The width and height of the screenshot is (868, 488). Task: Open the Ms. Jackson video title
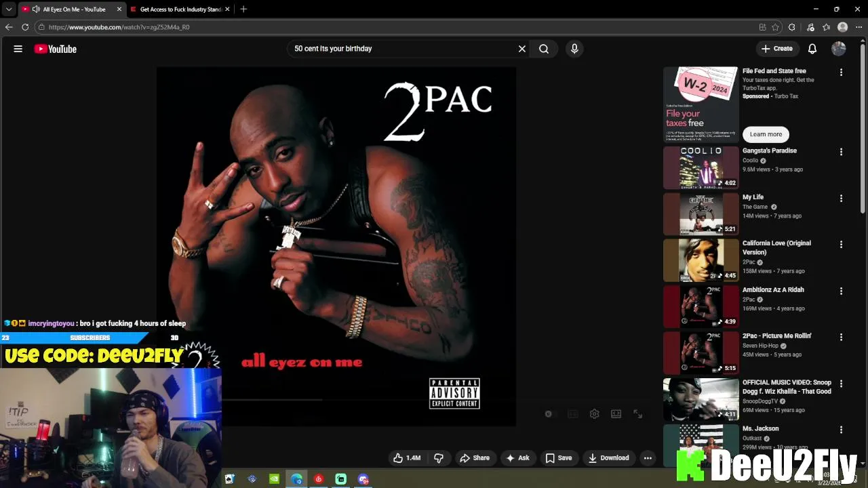click(760, 428)
